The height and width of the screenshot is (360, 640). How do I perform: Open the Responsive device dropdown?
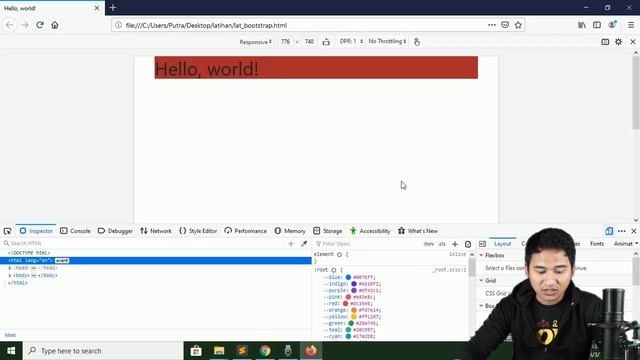pyautogui.click(x=256, y=42)
